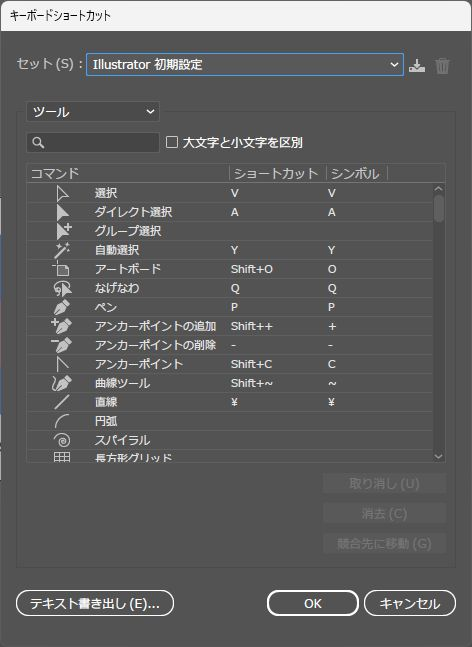Viewport: 472px width, 647px height.
Task: Select the 円弧 command label
Action: [106, 421]
